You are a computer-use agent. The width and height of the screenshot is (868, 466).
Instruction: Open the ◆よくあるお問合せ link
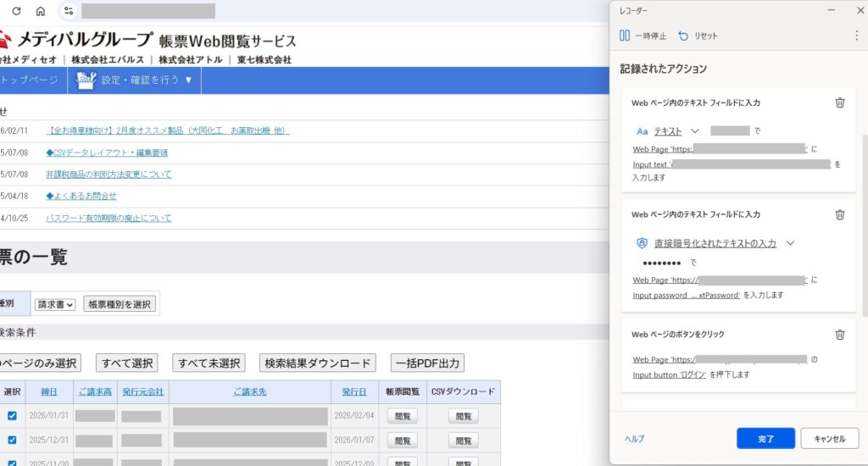tap(81, 196)
